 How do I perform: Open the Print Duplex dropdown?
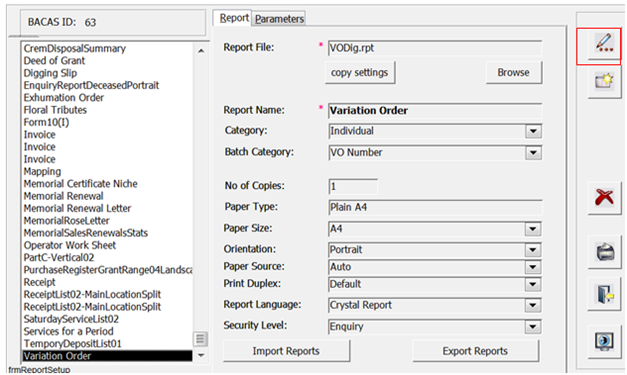tap(533, 284)
